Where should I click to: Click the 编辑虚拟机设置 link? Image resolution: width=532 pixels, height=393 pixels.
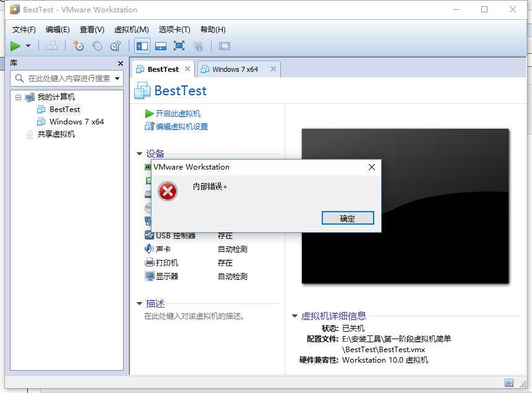click(x=181, y=127)
